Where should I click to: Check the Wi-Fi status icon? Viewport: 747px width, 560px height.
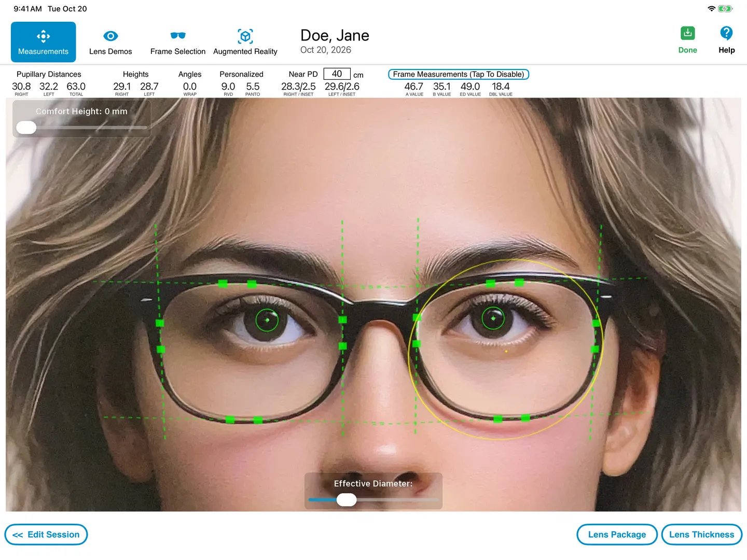[x=711, y=9]
